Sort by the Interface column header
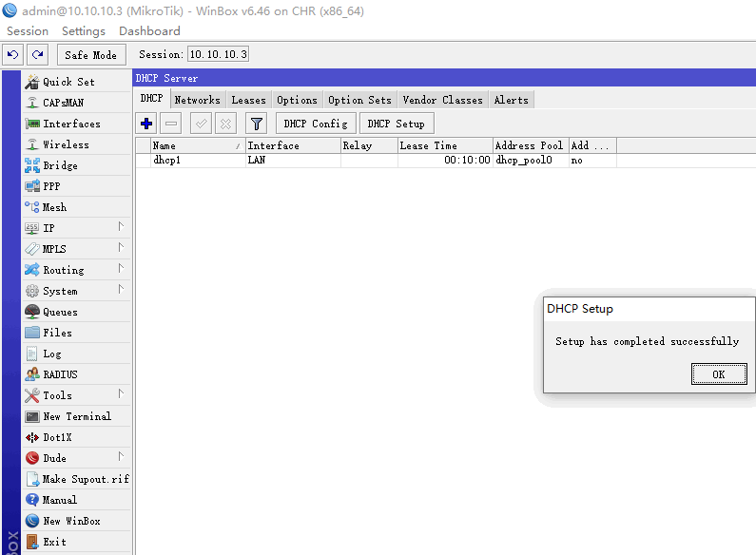This screenshot has height=555, width=756. (x=293, y=145)
